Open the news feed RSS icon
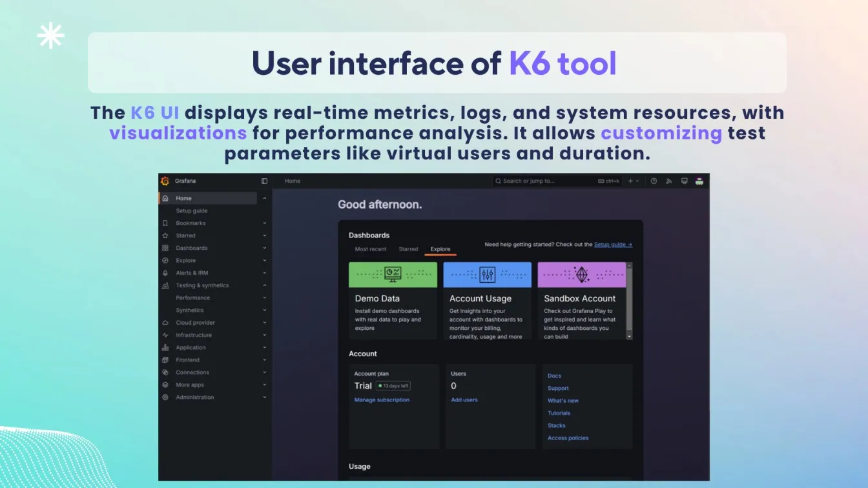 coord(669,181)
